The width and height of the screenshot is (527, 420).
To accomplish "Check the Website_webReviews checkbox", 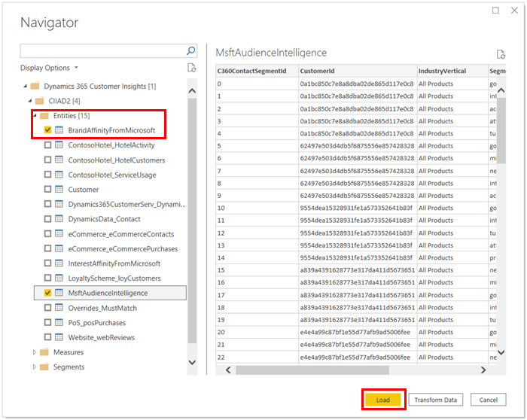I will [47, 337].
